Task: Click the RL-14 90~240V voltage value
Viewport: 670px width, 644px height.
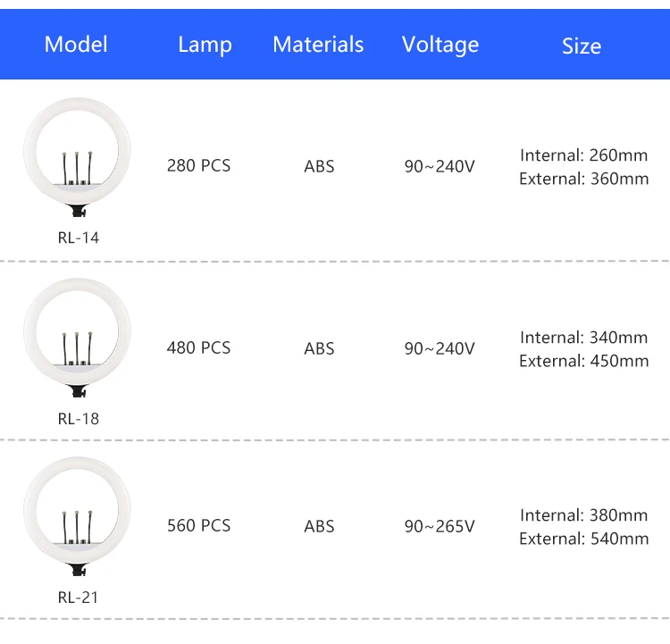Action: [x=440, y=166]
